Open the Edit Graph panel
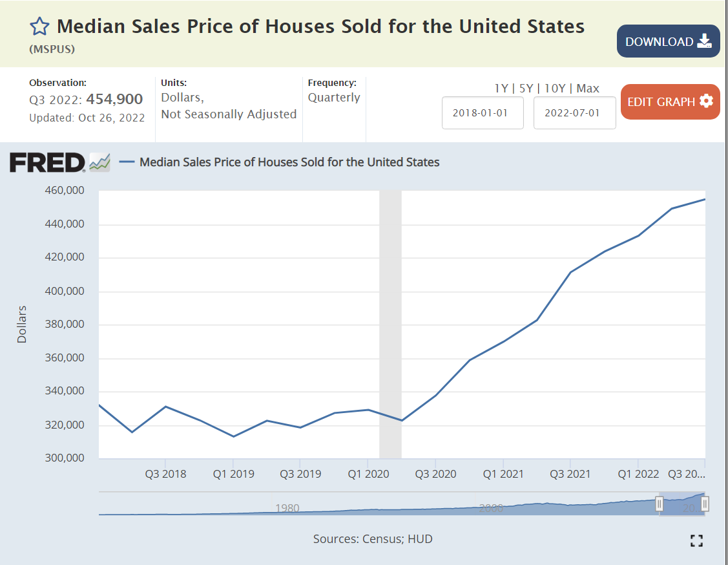 tap(670, 101)
